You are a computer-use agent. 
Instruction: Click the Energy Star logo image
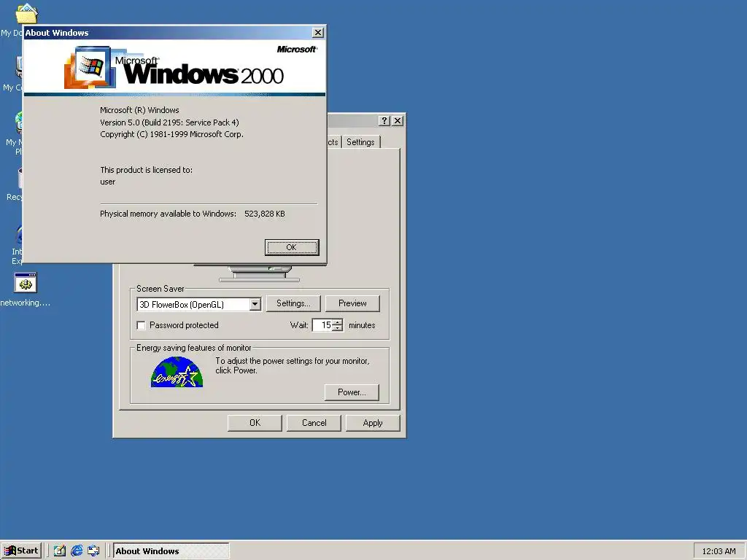[x=177, y=373]
